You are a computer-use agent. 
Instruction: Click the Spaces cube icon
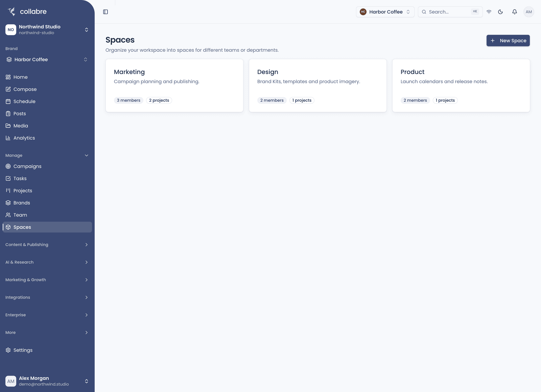coord(8,227)
